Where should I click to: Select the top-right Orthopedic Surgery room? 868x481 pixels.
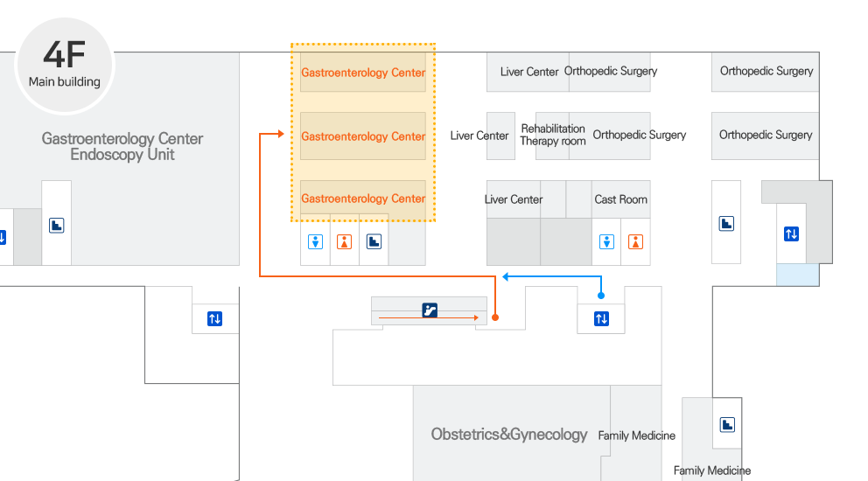coord(766,72)
